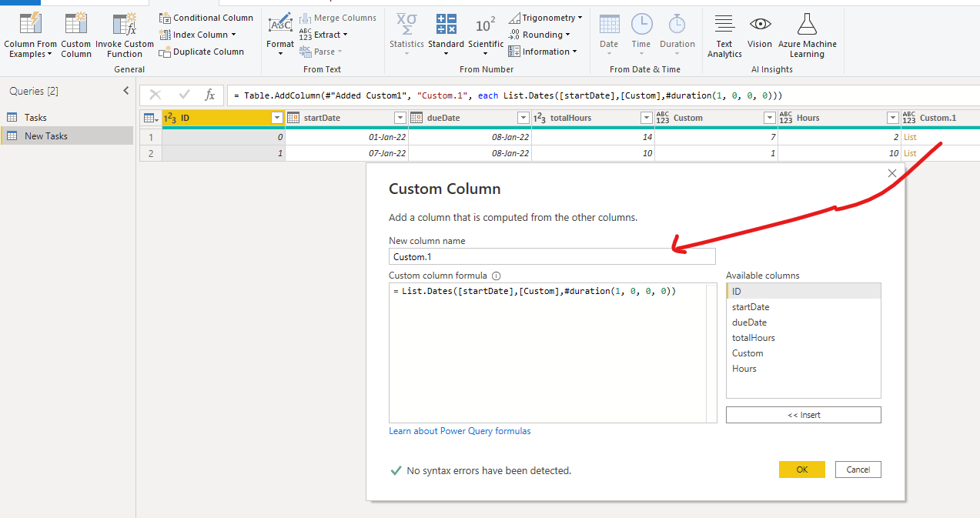Open Learn about Power Query formulas link
The image size is (980, 518).
click(460, 431)
